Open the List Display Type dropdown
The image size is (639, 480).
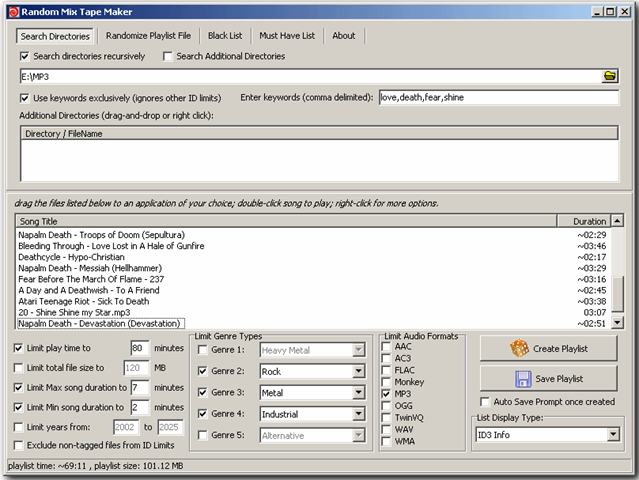(613, 434)
